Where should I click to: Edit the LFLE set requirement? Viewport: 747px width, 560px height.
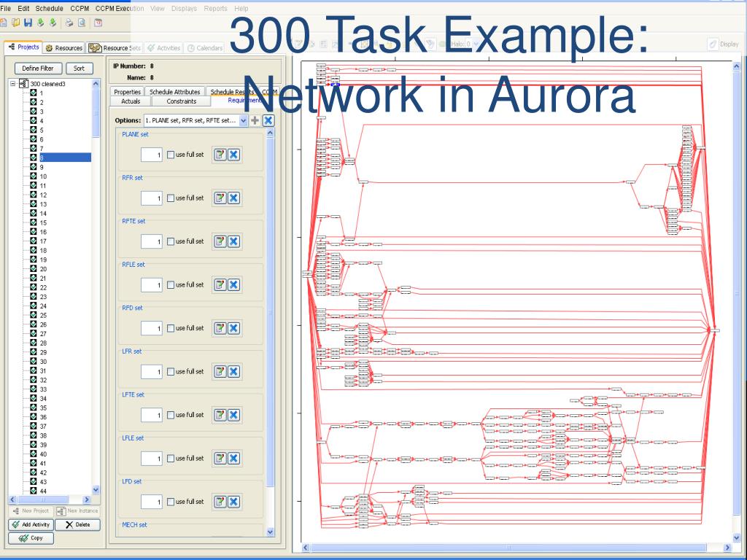(x=220, y=458)
